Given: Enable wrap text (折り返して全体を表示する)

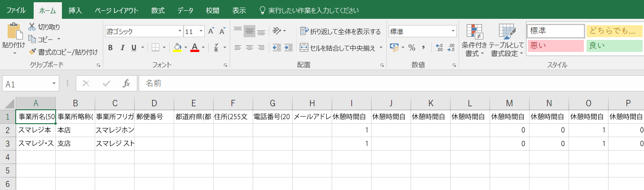Looking at the screenshot, I should pos(340,31).
